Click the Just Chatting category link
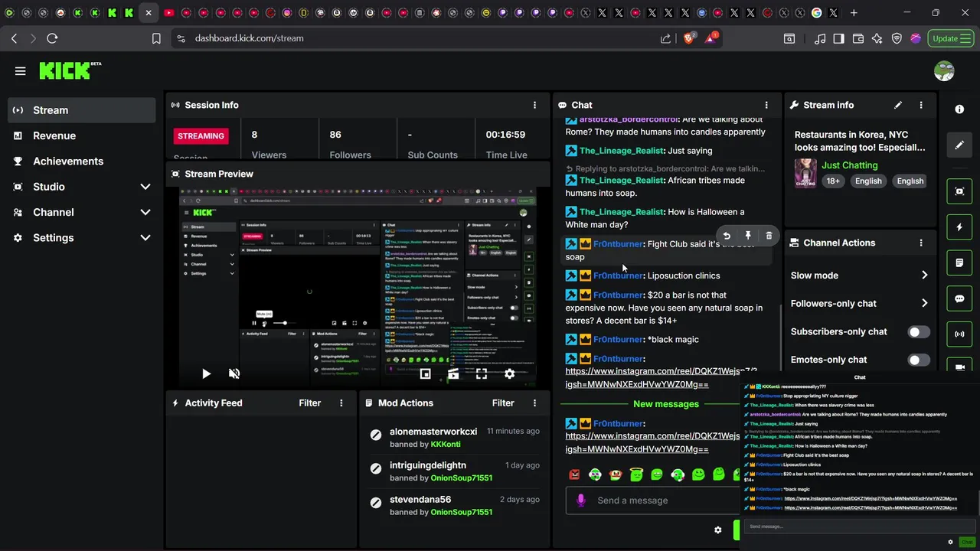The width and height of the screenshot is (980, 551). (849, 165)
